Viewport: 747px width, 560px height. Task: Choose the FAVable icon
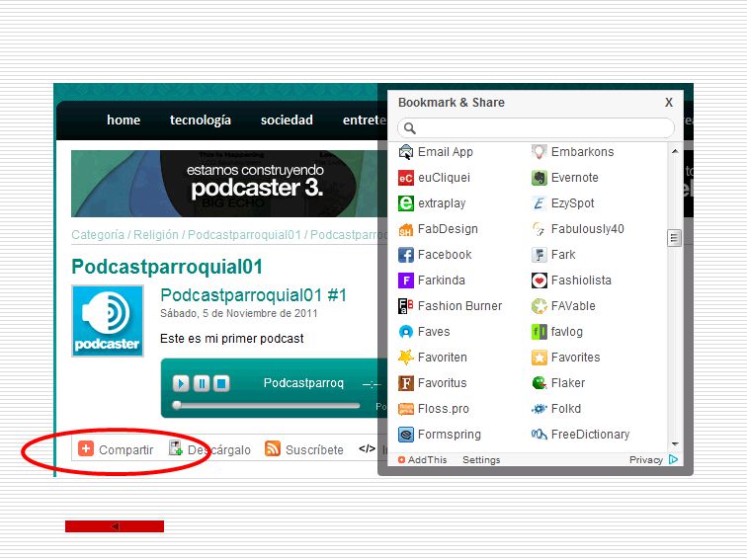pyautogui.click(x=539, y=306)
